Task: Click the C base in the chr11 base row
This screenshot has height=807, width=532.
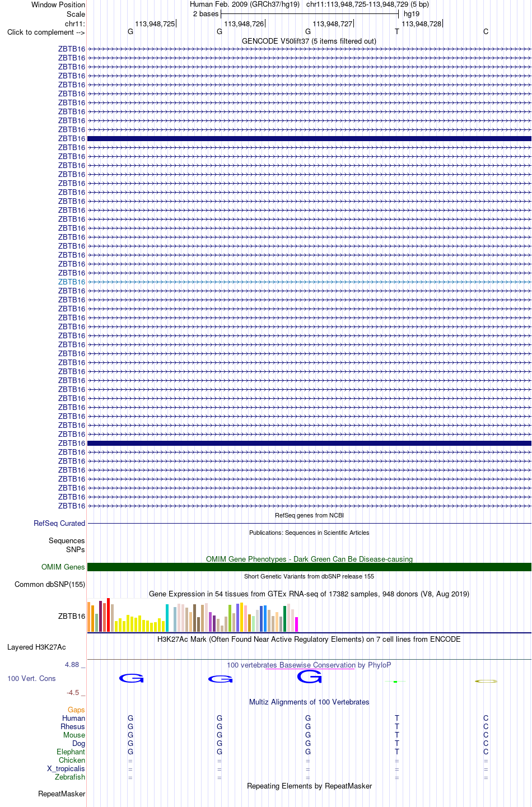Action: point(486,32)
